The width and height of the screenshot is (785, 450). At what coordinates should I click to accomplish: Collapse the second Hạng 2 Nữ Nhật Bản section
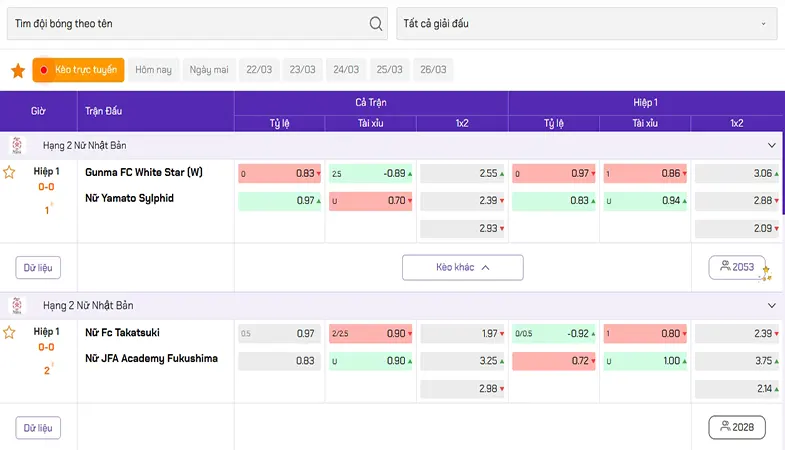(771, 305)
